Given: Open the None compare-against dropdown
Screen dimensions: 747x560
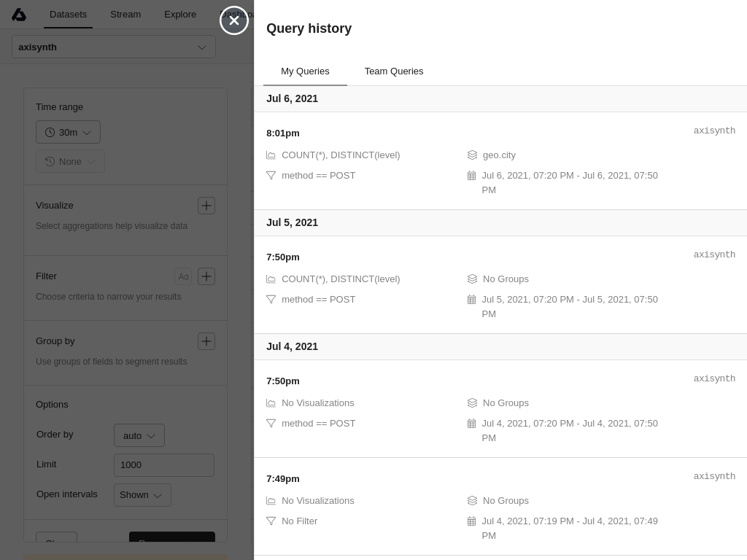Looking at the screenshot, I should tap(70, 161).
